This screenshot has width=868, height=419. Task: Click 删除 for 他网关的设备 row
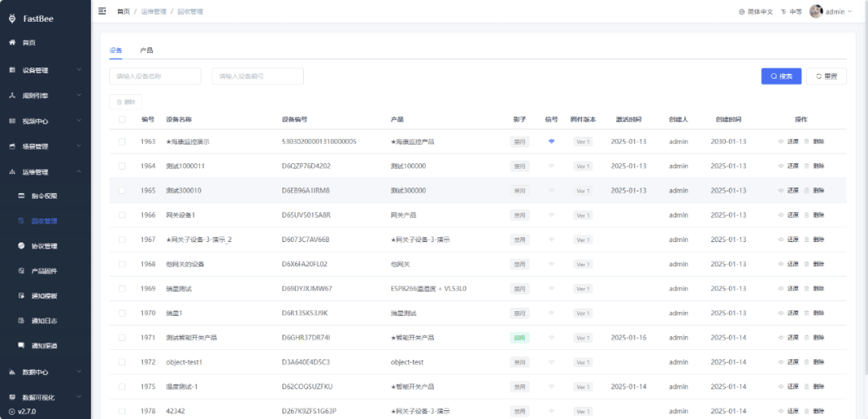click(819, 264)
